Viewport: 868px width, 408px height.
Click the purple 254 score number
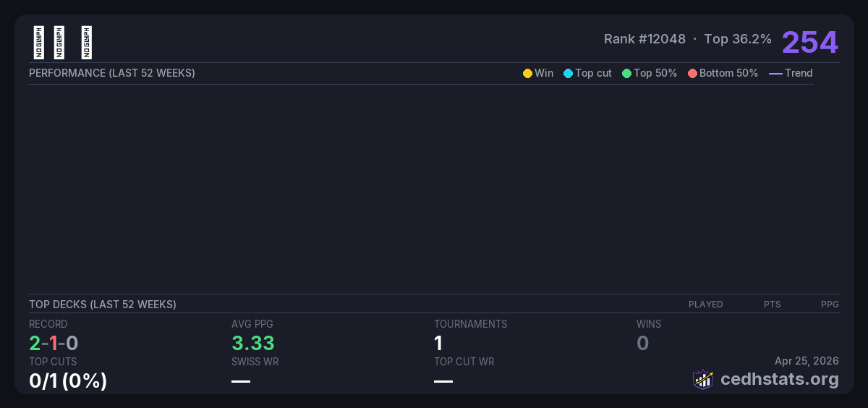[809, 42]
